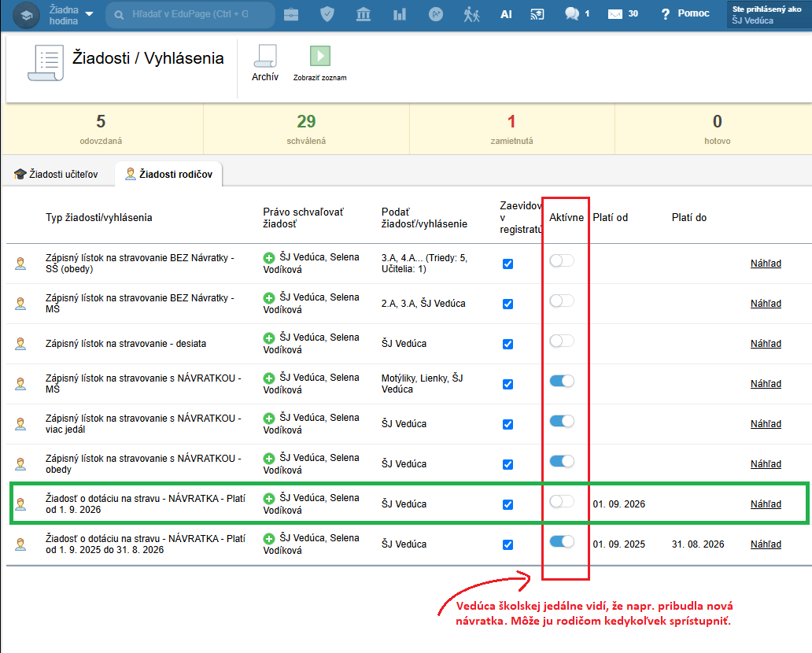Uncheck registratúra checkbox for BEZ Návratky MŠ row
Viewport: 812px width, 653px height.
click(x=508, y=304)
